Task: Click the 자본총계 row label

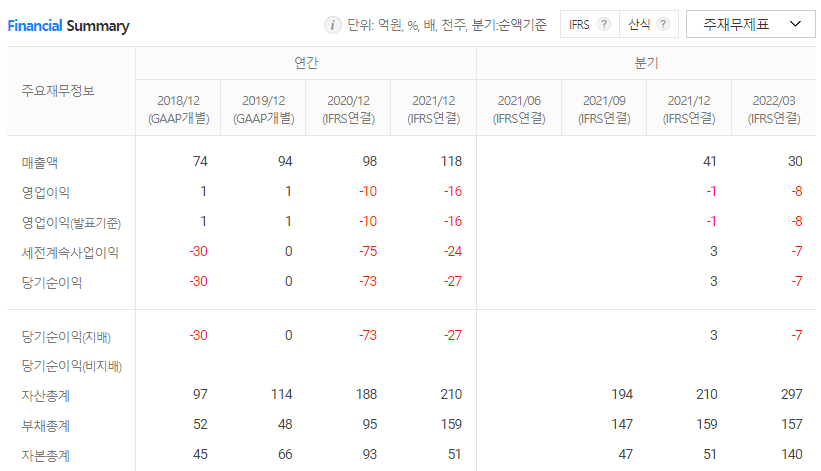Action: click(46, 455)
